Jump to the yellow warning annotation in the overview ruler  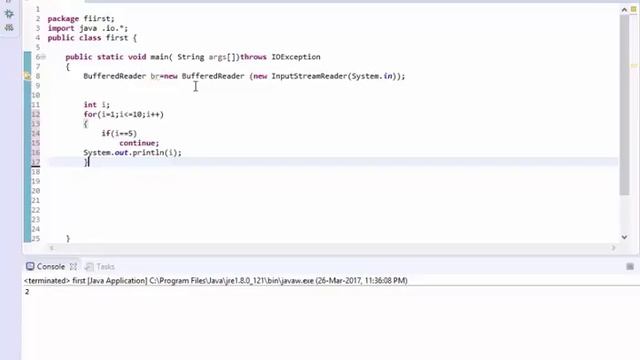click(633, 66)
